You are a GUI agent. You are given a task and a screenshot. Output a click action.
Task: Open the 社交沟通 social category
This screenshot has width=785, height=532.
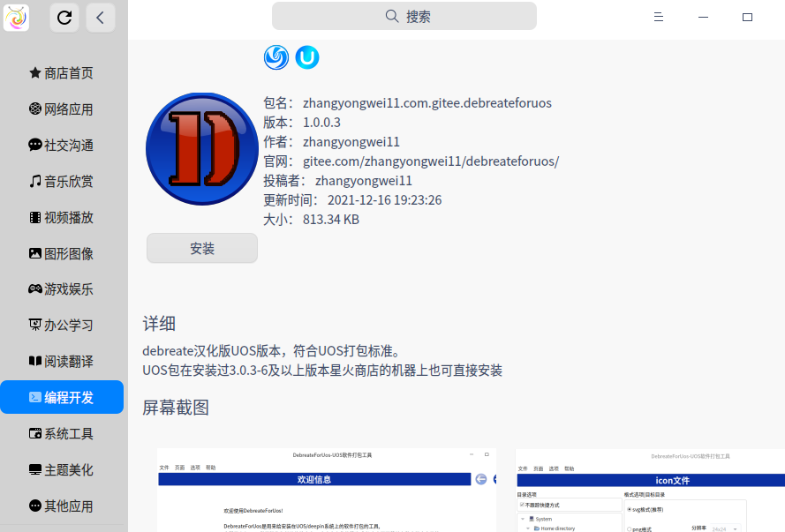pyautogui.click(x=64, y=145)
